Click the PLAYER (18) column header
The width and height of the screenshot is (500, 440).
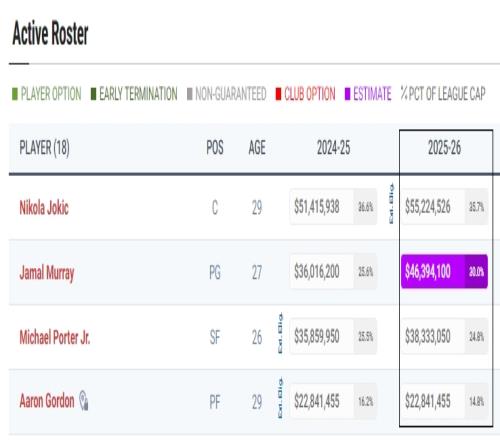(x=44, y=148)
